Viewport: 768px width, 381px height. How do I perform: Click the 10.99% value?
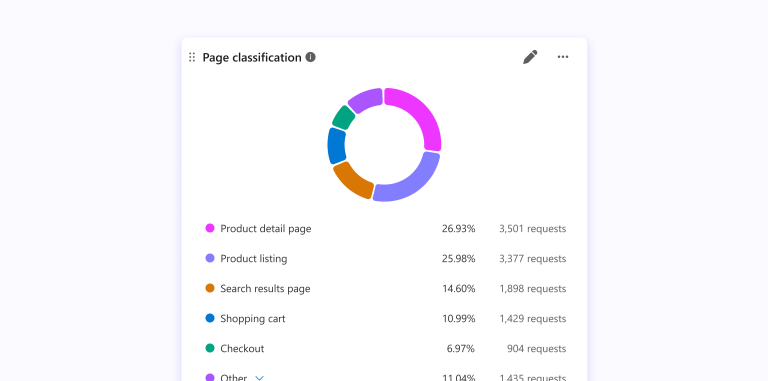(458, 319)
